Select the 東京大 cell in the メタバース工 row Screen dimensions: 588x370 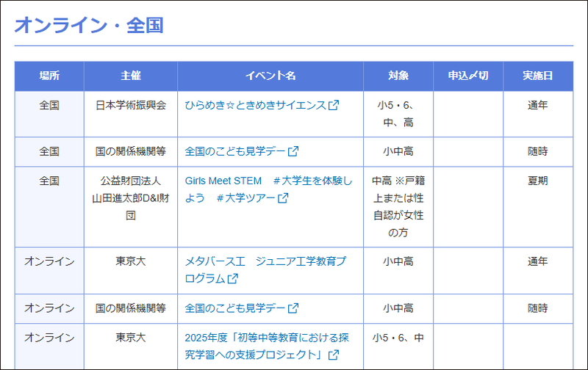pyautogui.click(x=131, y=271)
